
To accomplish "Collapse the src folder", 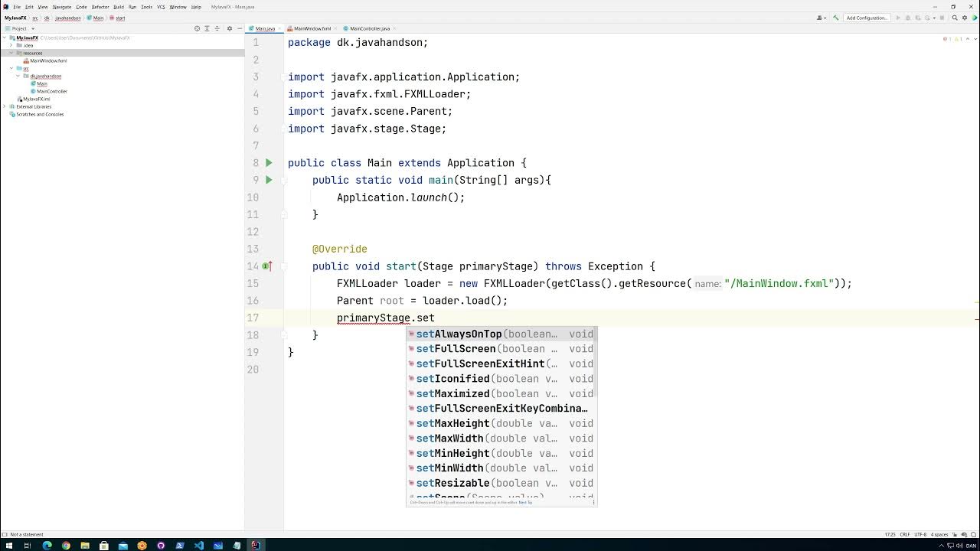I will [11, 68].
